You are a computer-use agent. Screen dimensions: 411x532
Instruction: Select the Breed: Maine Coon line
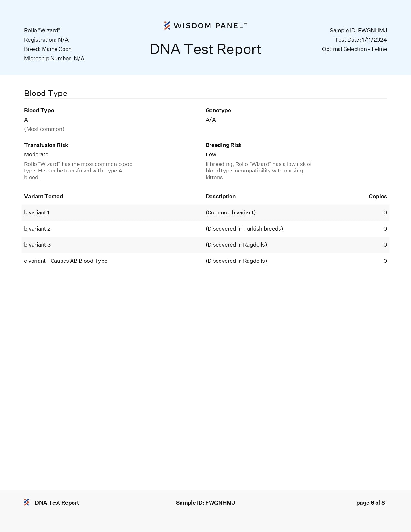coord(48,49)
